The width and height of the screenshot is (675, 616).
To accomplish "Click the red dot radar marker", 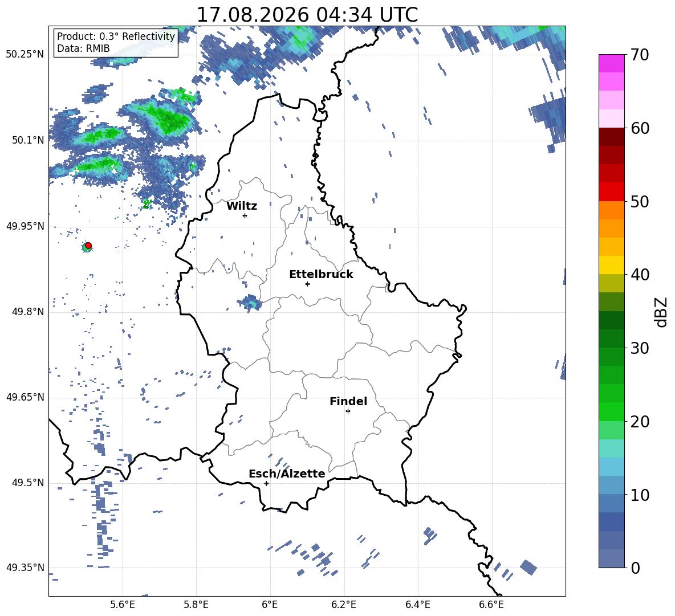I will pos(88,246).
